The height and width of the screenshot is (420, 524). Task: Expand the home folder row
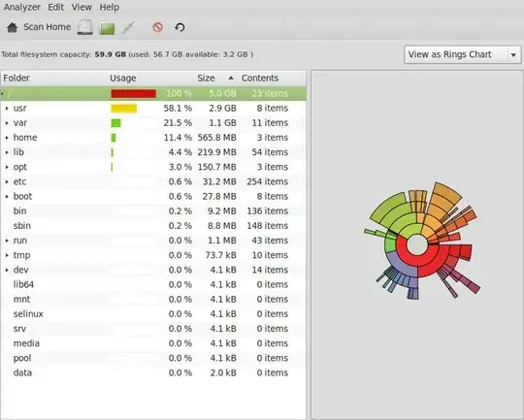[x=7, y=138]
